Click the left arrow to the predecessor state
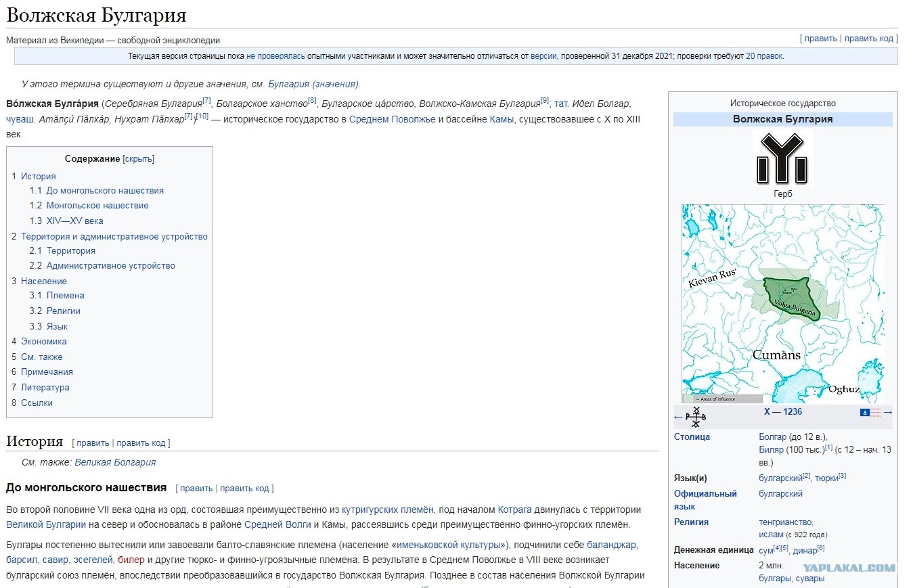The image size is (913, 588). 678,417
